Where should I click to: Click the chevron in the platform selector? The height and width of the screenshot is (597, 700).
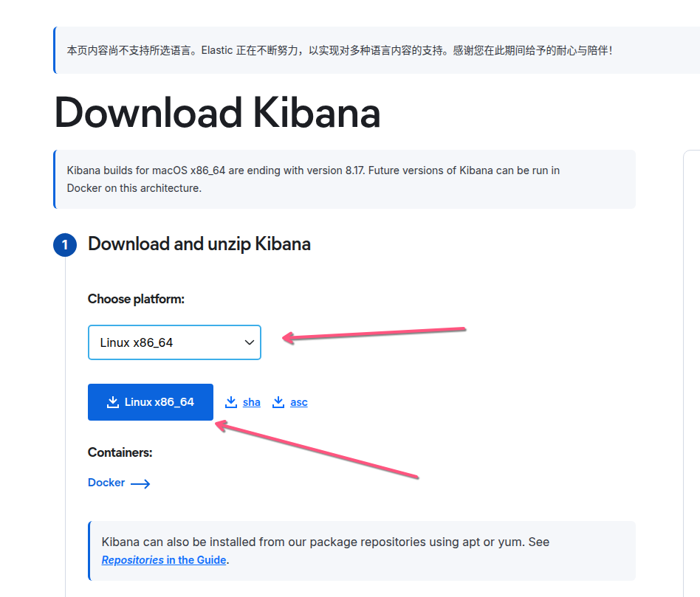[x=250, y=342]
